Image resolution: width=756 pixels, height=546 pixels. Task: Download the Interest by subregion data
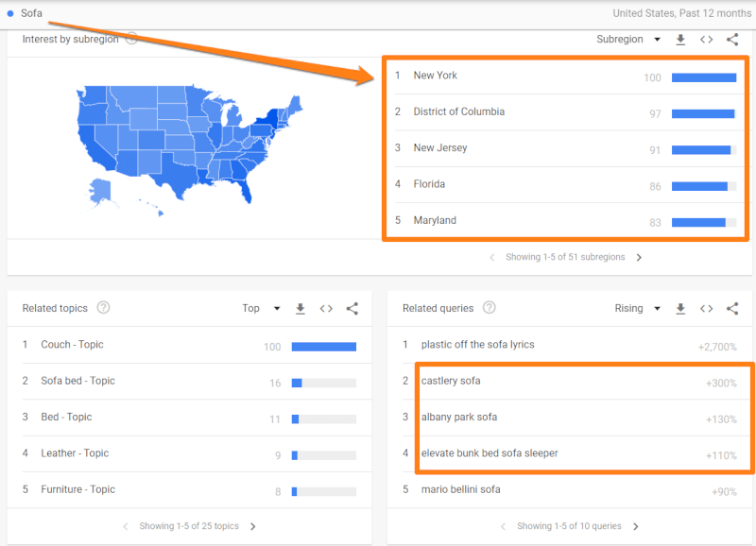pyautogui.click(x=680, y=40)
